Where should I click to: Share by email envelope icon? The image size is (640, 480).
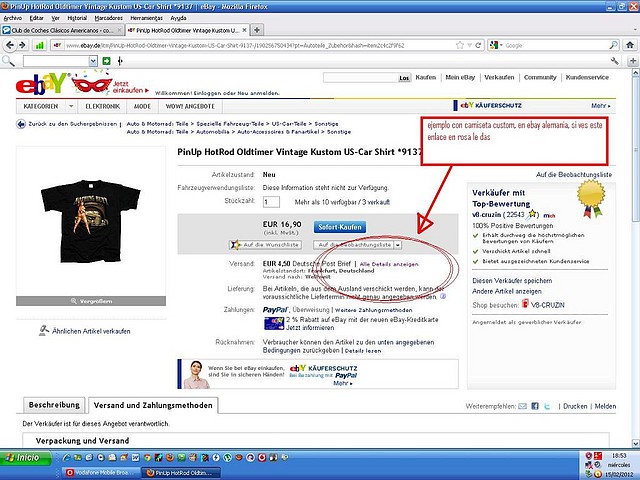(522, 406)
